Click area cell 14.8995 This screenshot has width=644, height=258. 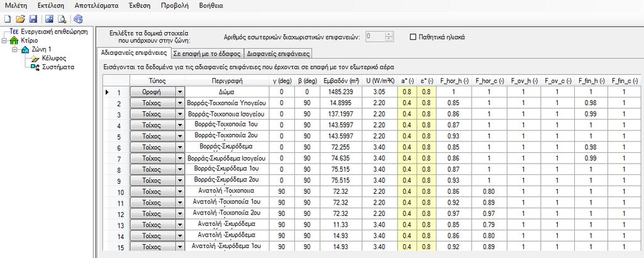[341, 103]
